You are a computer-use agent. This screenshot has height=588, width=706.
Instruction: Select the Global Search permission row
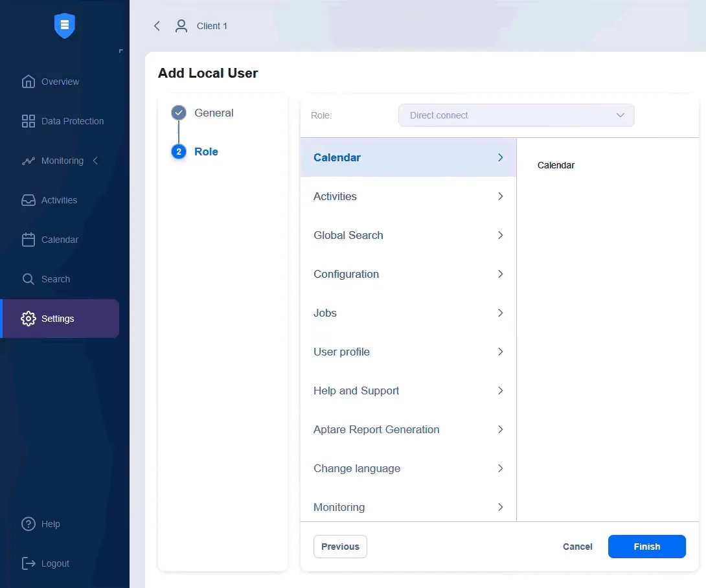409,235
